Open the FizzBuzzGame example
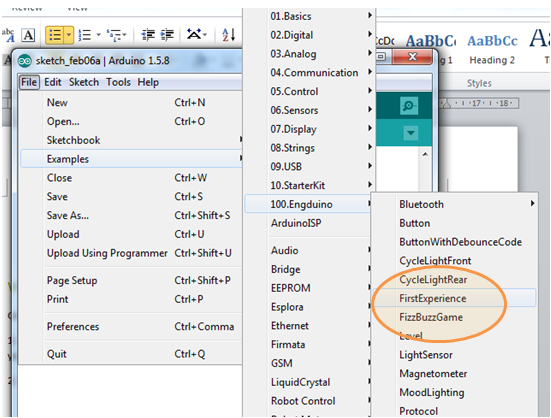 454,317
